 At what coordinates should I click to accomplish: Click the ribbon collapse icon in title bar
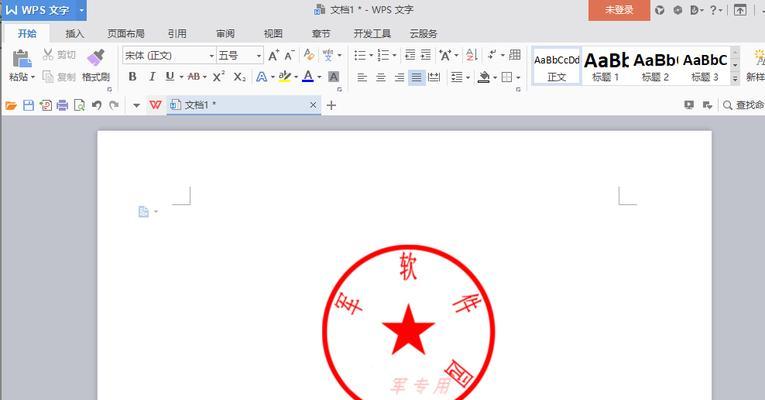pos(740,10)
